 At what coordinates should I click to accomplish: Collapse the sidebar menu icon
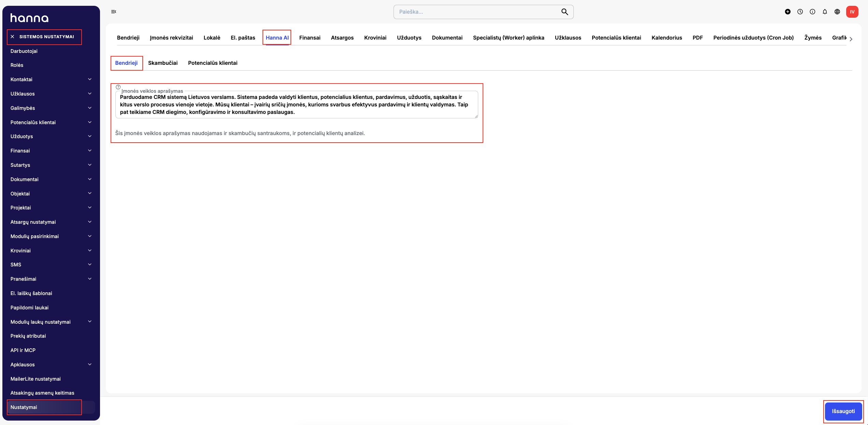(114, 12)
